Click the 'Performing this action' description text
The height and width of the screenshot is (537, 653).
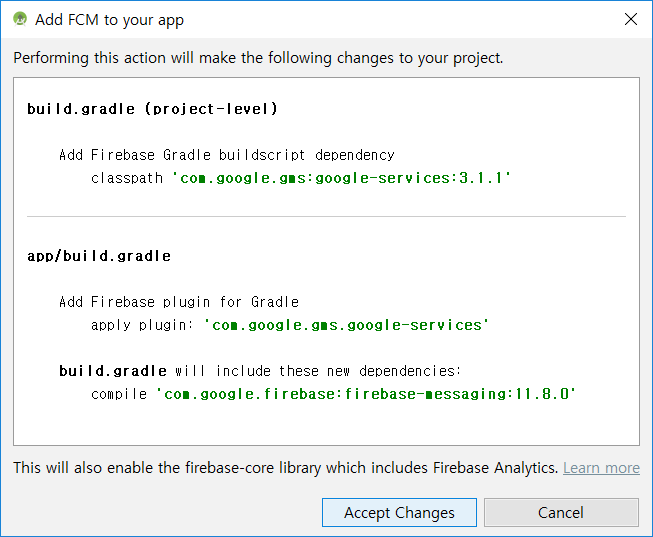[258, 58]
